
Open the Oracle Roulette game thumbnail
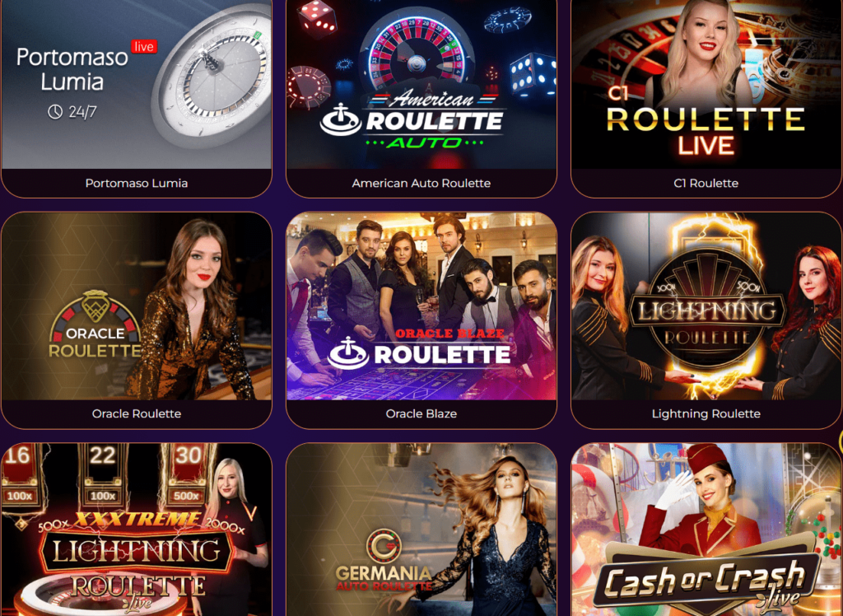point(137,306)
